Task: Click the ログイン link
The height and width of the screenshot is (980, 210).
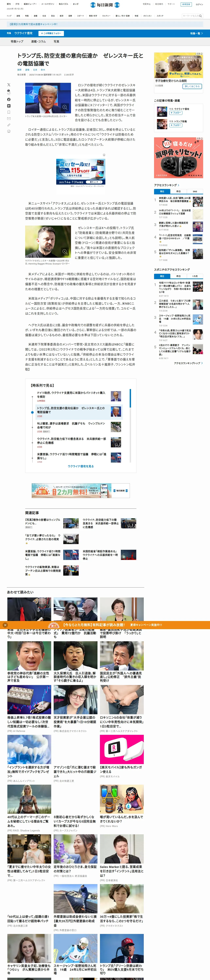Action: (199, 5)
